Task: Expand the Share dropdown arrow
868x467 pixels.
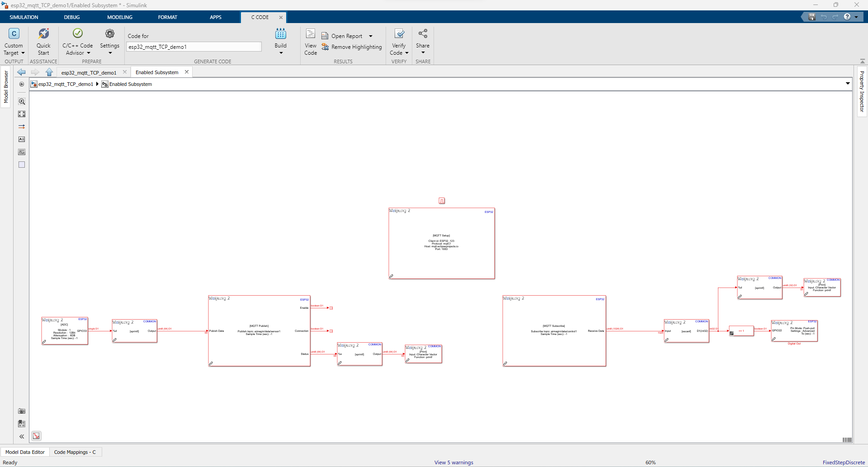Action: point(423,52)
